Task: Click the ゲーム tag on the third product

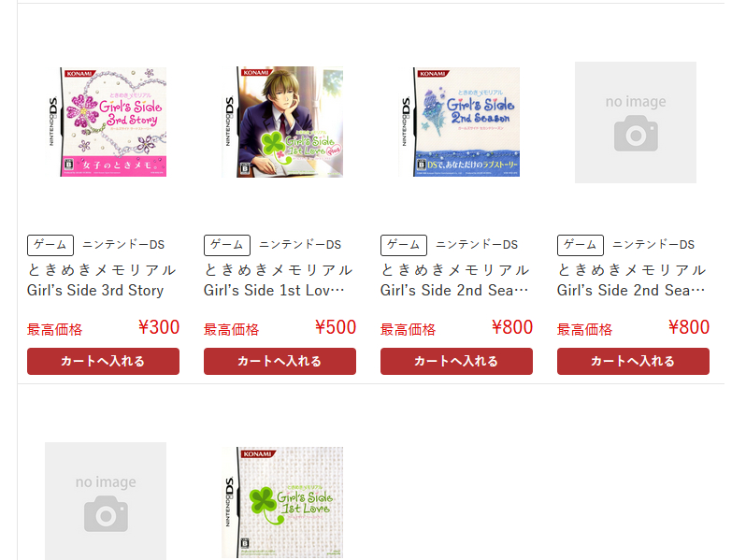Action: coord(404,245)
